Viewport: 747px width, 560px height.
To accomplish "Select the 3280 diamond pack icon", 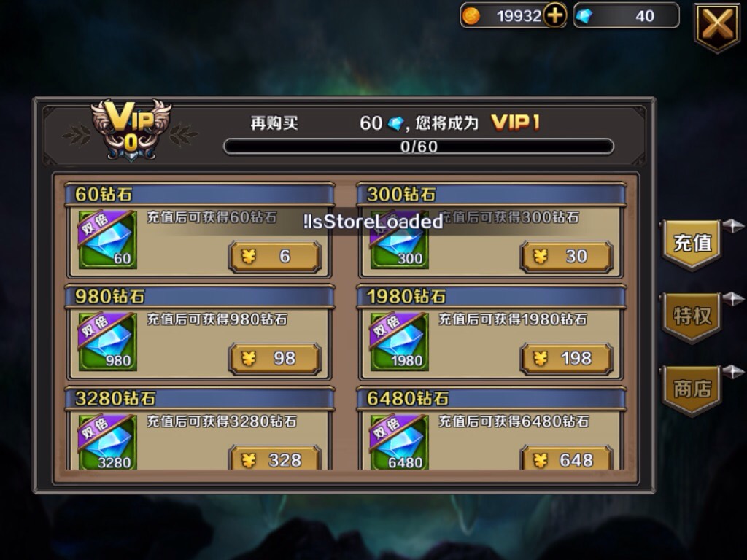I will coord(108,443).
